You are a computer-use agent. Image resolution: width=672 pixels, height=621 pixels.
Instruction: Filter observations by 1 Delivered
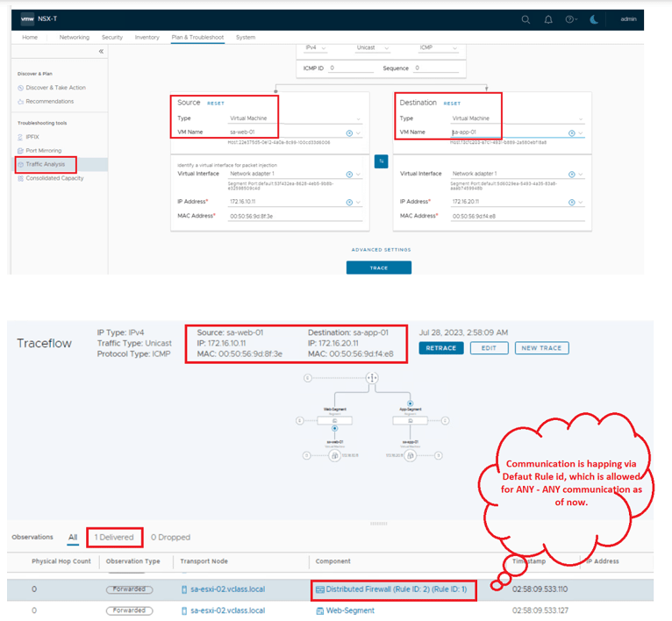[115, 537]
